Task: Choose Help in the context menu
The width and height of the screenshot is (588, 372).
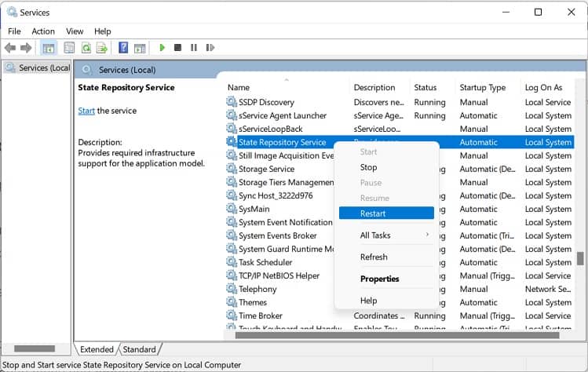Action: 386,301
